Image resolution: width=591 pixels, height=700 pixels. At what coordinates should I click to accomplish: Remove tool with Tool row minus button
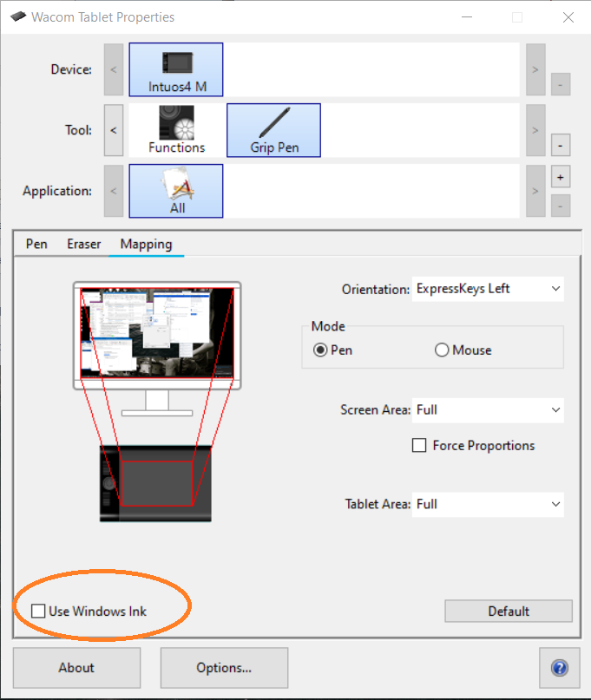pos(561,145)
